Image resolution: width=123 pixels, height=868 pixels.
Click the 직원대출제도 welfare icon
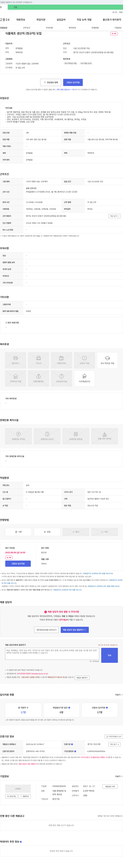39,378
